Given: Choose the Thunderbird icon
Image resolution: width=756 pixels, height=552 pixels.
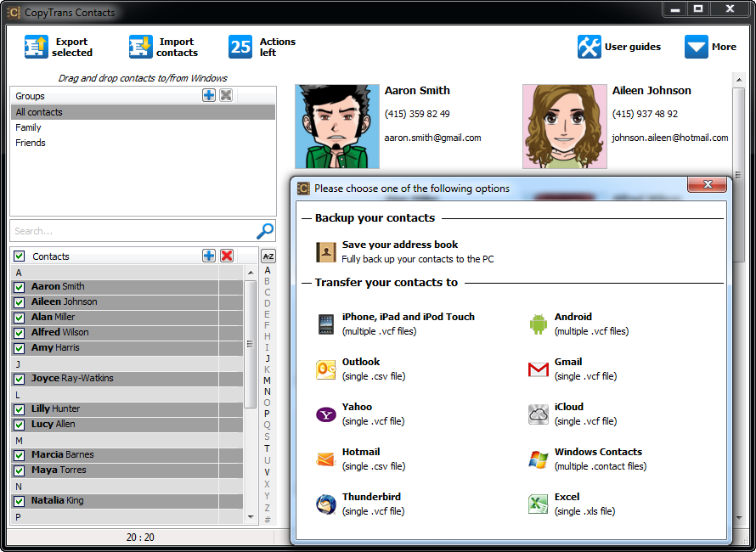Looking at the screenshot, I should pos(326,504).
